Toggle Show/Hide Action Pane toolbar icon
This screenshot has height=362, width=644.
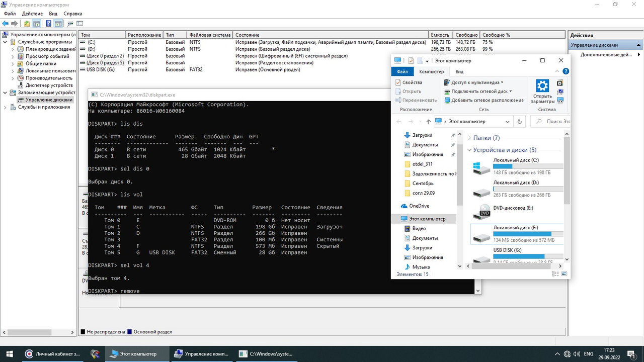(58, 24)
